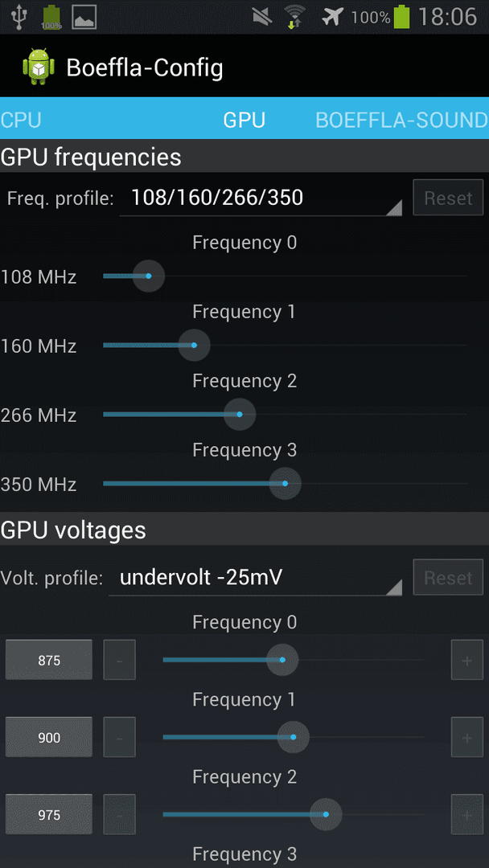Tap the muted sound status icon
Image resolution: width=489 pixels, height=868 pixels.
tap(262, 17)
